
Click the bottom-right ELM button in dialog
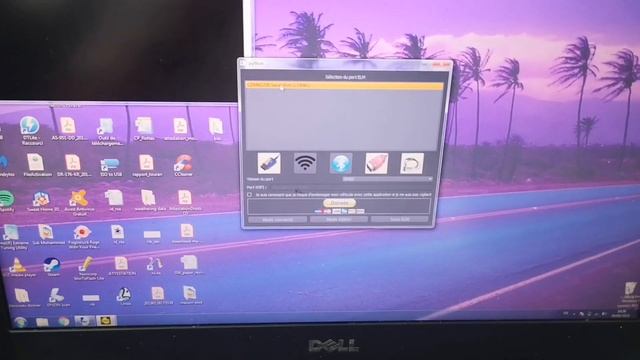pos(400,220)
